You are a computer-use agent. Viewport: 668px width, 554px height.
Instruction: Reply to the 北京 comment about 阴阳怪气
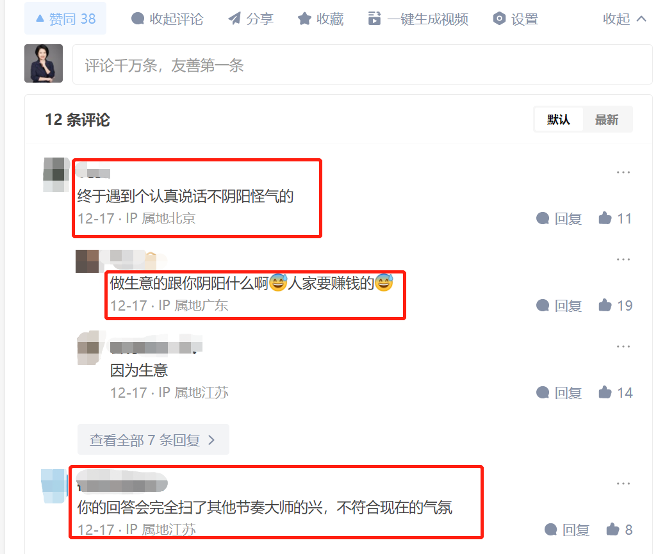point(559,219)
